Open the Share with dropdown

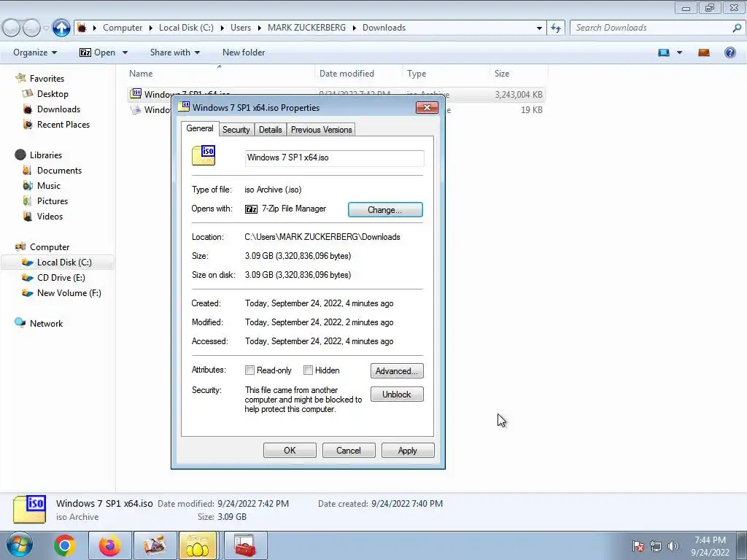pos(175,52)
